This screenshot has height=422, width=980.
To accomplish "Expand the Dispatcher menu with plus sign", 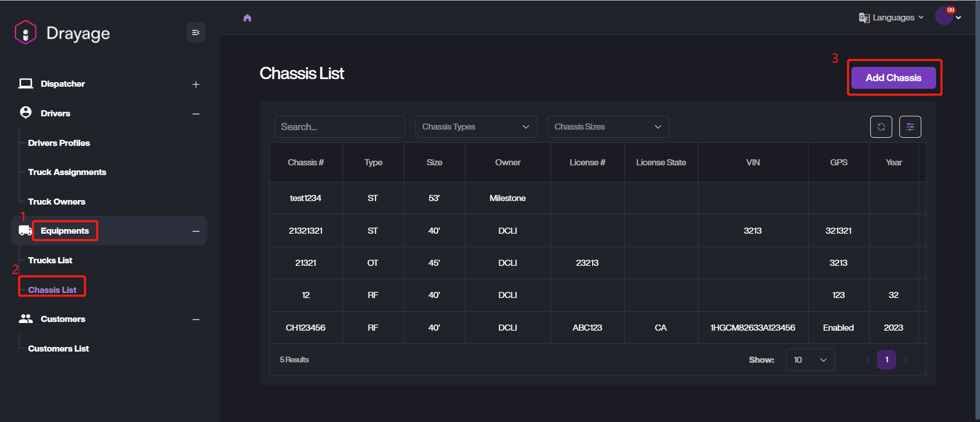I will click(195, 84).
